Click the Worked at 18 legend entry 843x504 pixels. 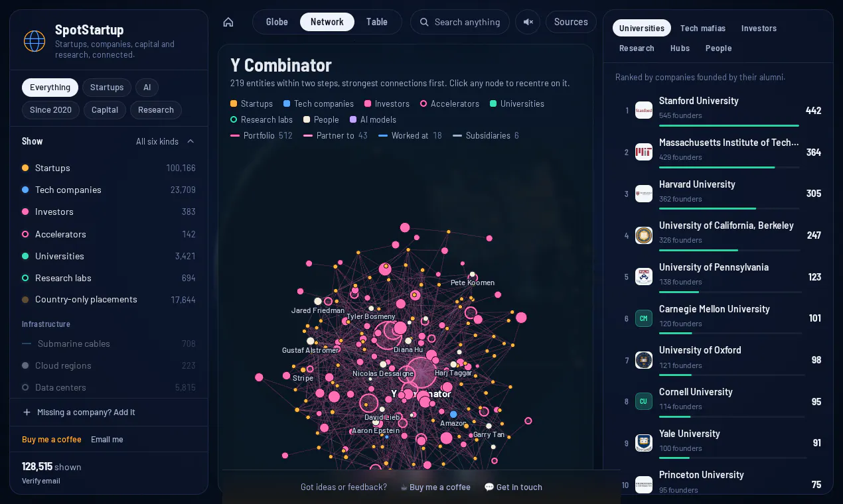410,135
